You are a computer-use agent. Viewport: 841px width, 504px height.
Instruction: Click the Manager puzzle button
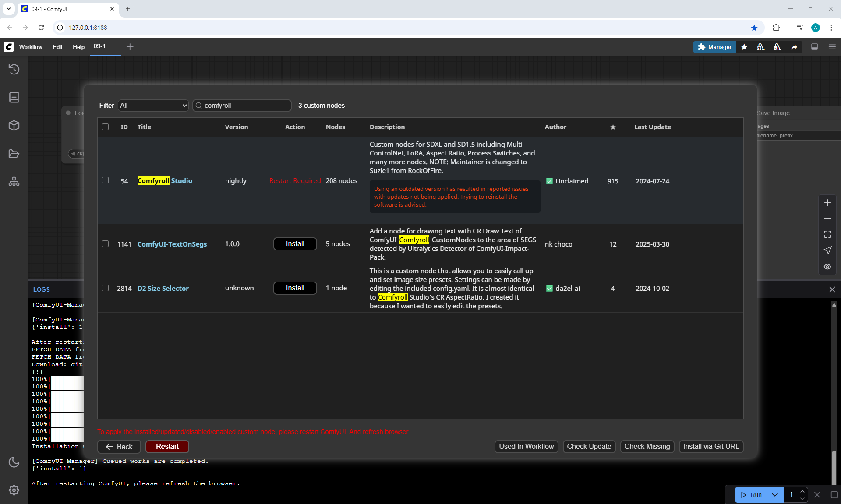click(x=714, y=47)
